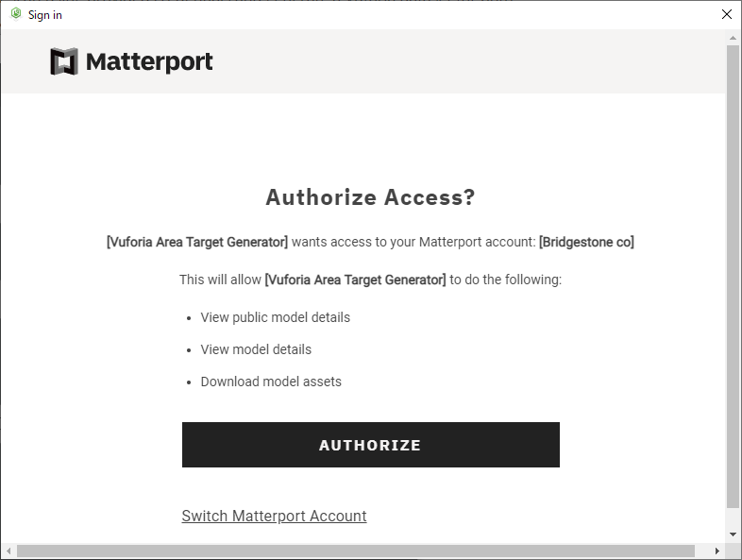
Task: Select the 'View model details' permission item
Action: 256,349
